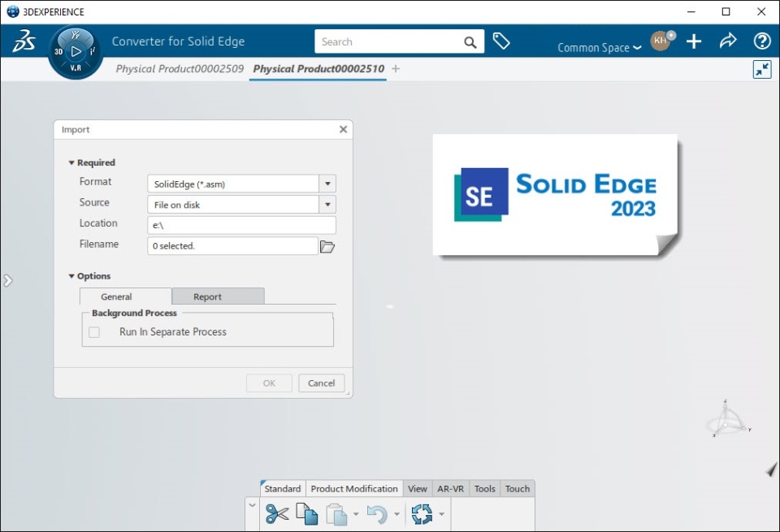Click the Solid Edge 2023 logo image
780x532 pixels.
click(x=555, y=195)
